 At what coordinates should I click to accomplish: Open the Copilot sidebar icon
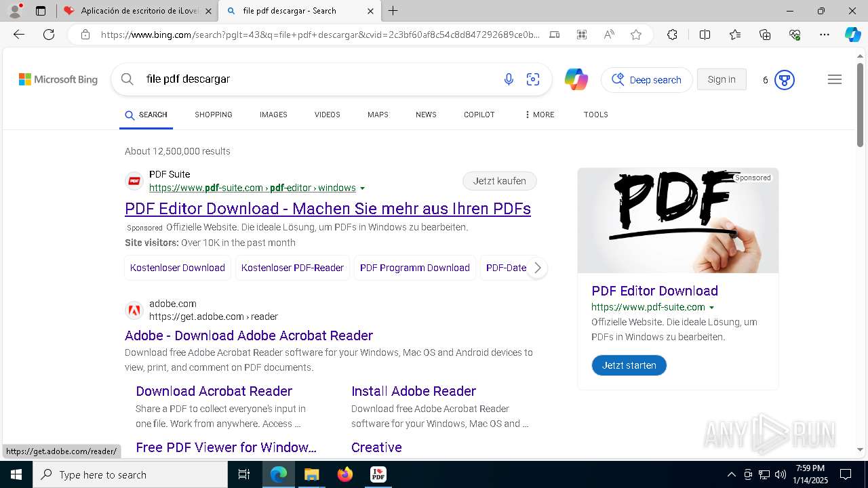point(852,35)
